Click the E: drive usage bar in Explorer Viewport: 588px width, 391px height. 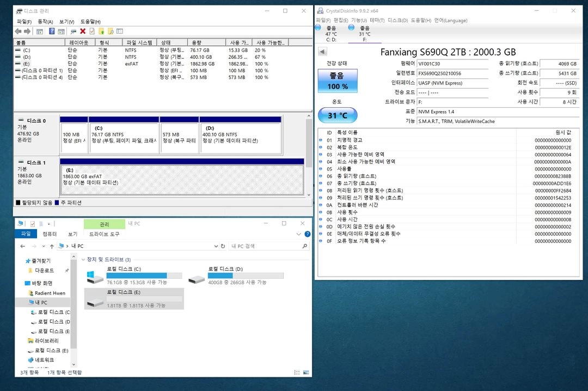(144, 298)
